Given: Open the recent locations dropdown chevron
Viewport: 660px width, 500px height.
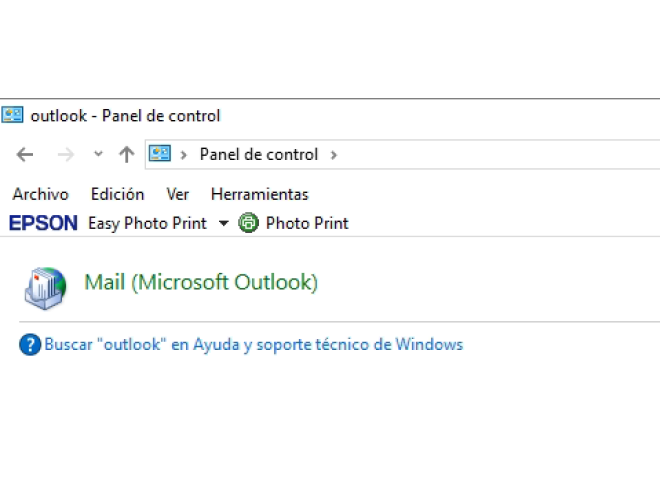Looking at the screenshot, I should tap(97, 154).
